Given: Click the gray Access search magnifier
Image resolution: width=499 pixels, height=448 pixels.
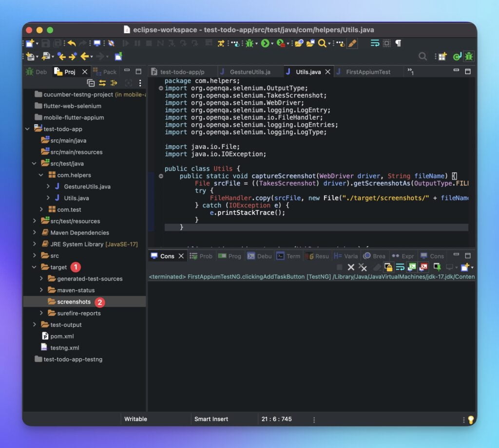Looking at the screenshot, I should [422, 56].
